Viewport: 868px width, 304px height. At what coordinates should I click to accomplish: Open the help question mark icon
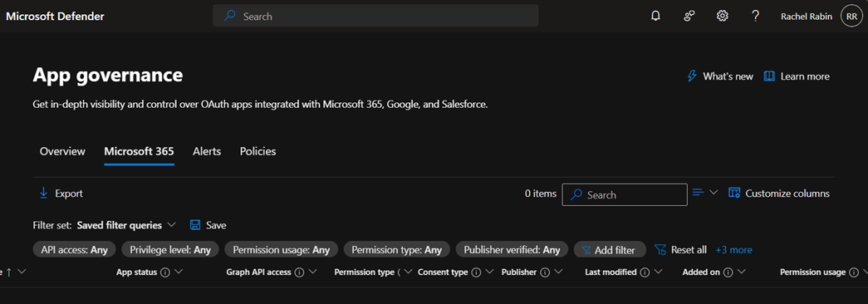click(x=755, y=16)
